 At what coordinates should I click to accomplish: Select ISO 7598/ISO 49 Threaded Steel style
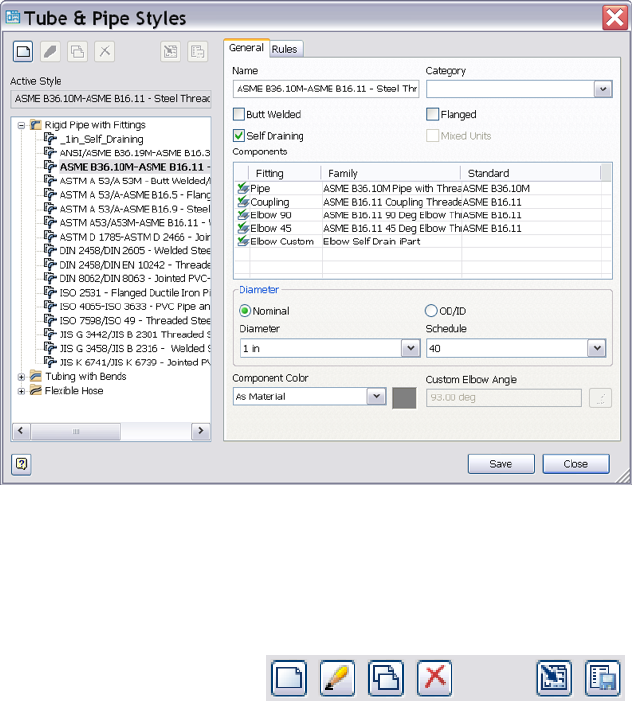pos(135,321)
